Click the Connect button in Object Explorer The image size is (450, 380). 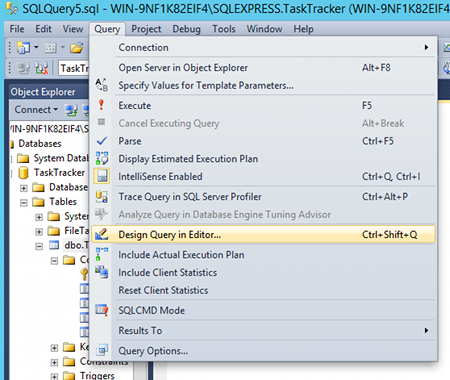[36, 109]
